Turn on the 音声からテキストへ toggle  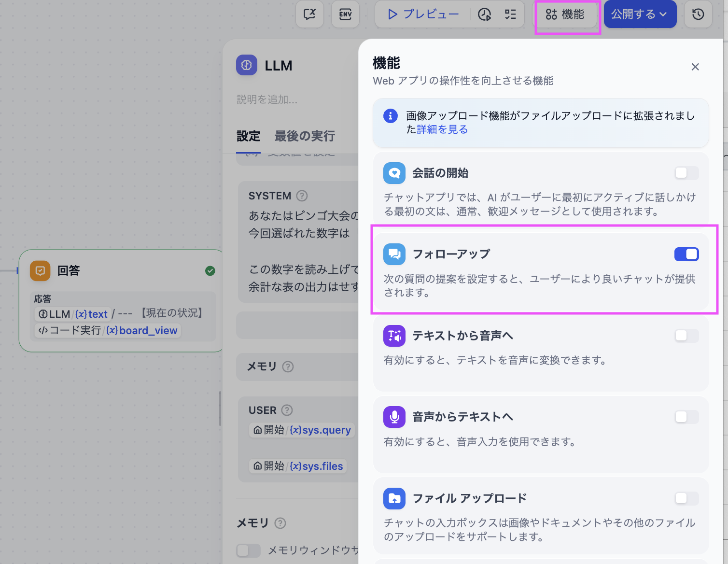[686, 417]
